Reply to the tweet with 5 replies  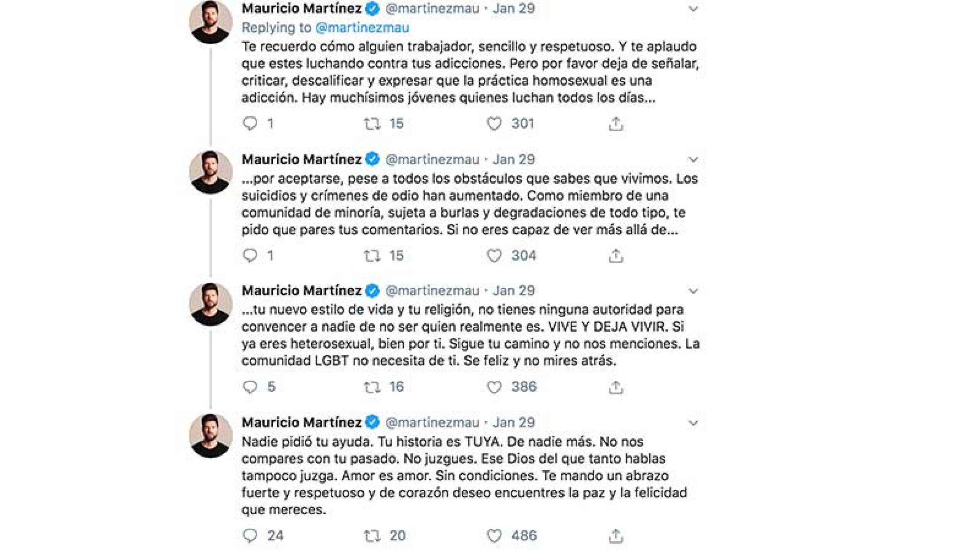(250, 387)
